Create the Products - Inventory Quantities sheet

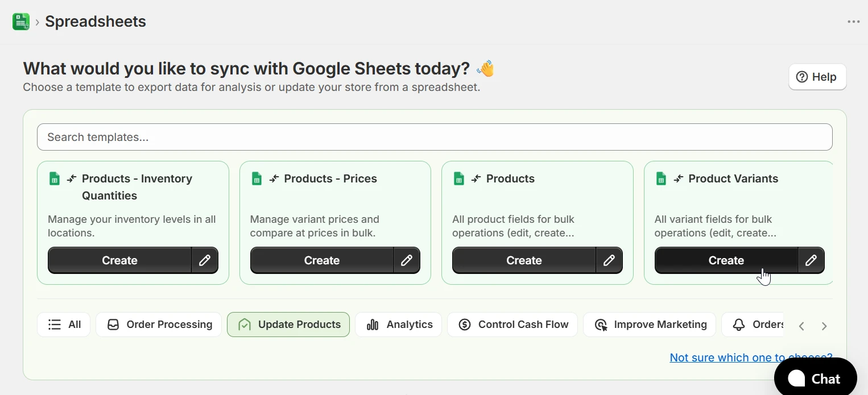(119, 260)
